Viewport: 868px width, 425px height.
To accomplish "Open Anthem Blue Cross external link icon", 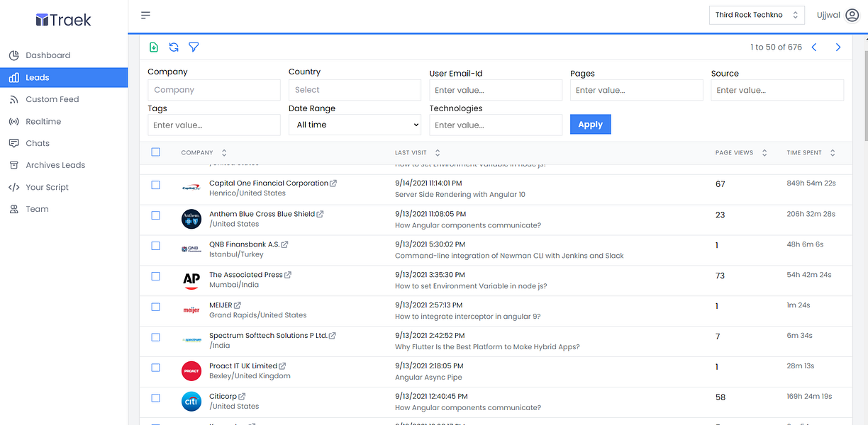I will coord(320,214).
